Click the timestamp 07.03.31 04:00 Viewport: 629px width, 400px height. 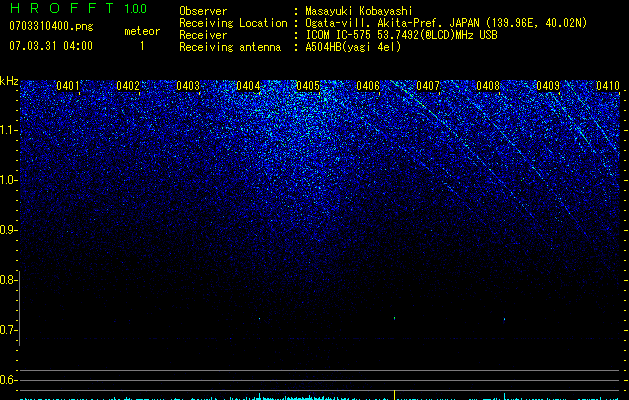(51, 46)
